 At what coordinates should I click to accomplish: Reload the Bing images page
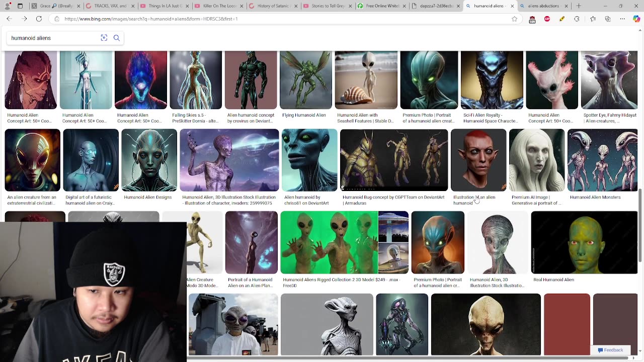click(39, 19)
